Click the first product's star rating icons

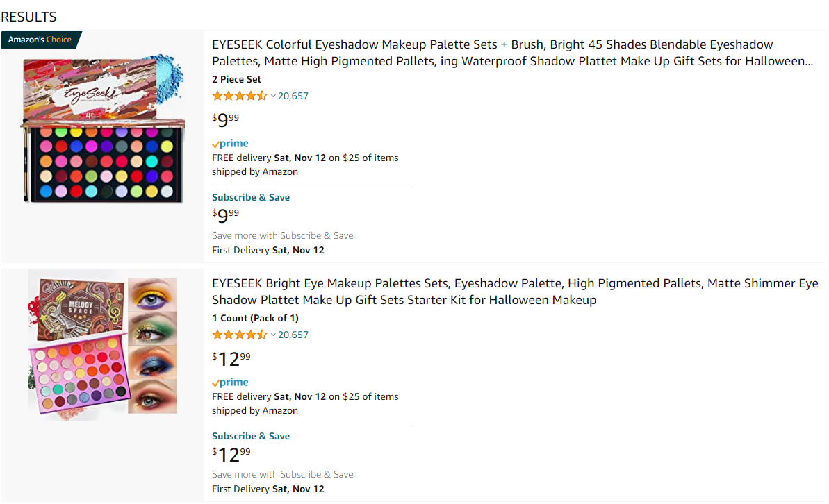click(x=240, y=96)
